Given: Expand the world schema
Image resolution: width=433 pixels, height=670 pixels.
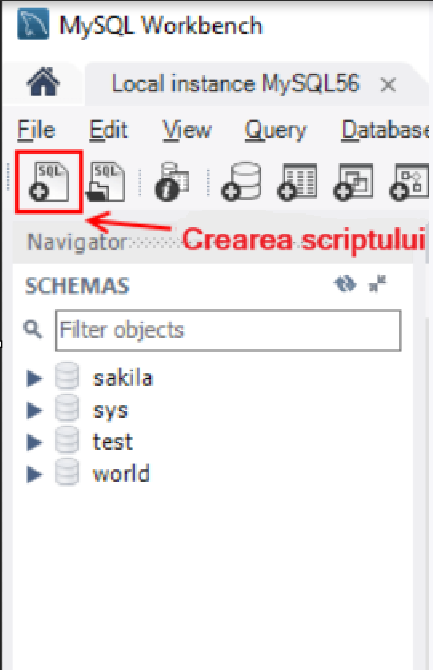Looking at the screenshot, I should 35,474.
